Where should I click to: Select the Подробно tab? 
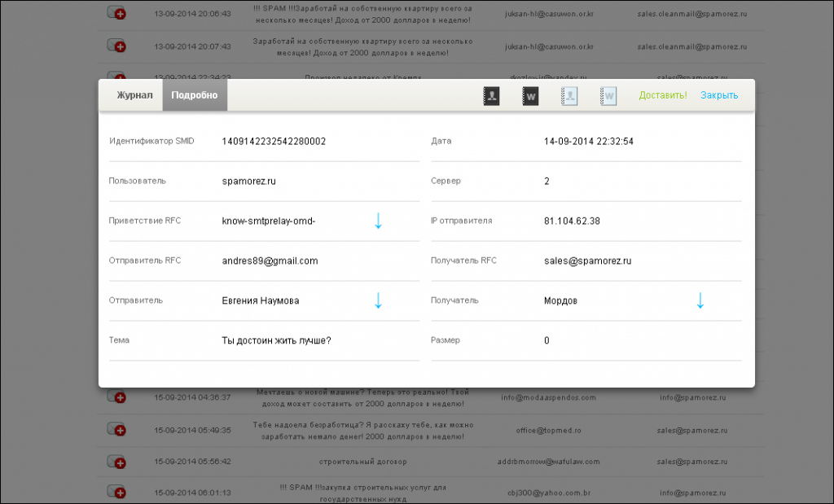(x=194, y=95)
